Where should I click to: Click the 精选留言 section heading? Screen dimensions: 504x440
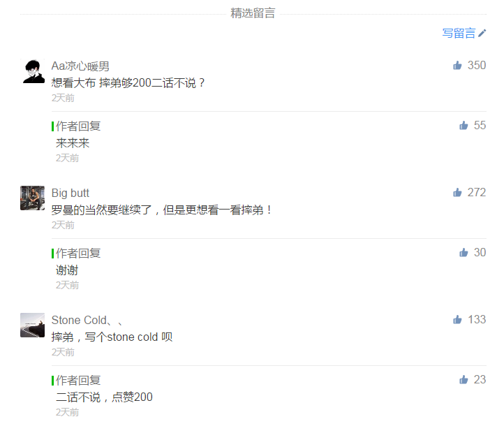click(x=253, y=13)
